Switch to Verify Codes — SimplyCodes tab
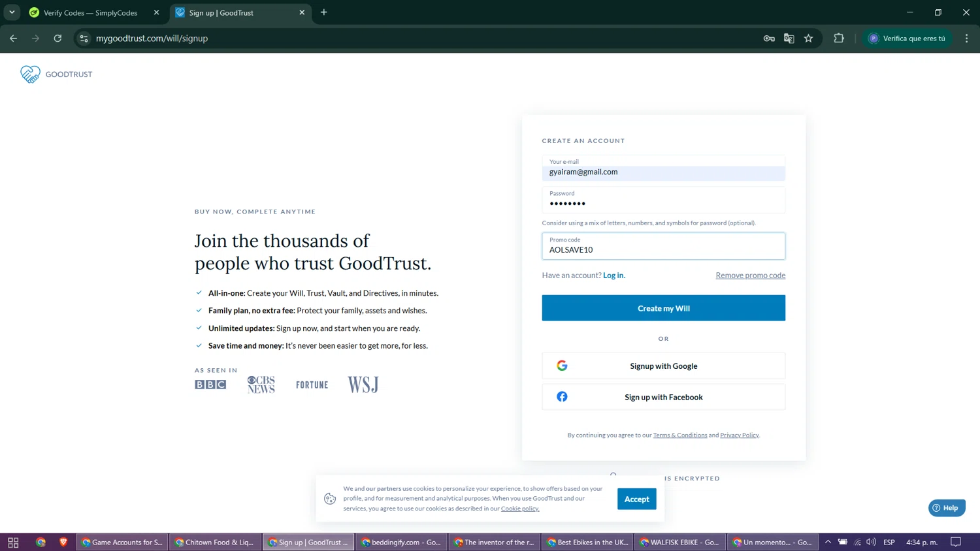Viewport: 980px width, 551px height. click(90, 12)
